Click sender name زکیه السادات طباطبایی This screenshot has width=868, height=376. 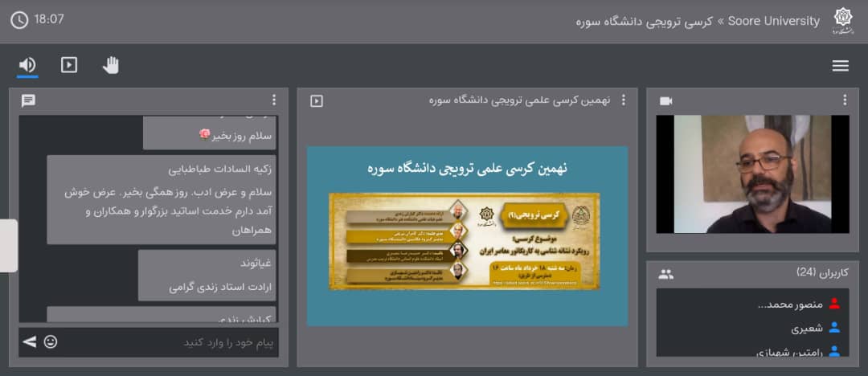coord(219,170)
